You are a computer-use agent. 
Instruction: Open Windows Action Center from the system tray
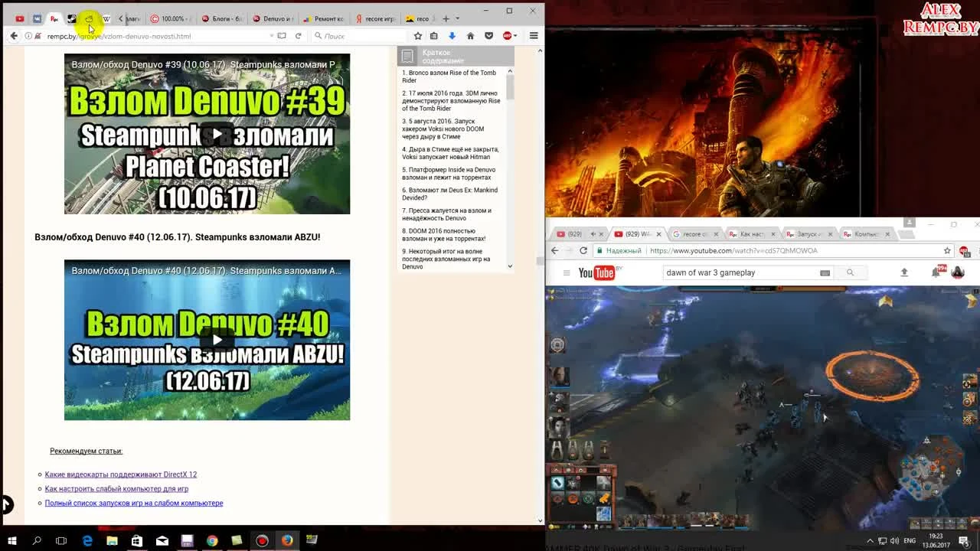point(963,541)
